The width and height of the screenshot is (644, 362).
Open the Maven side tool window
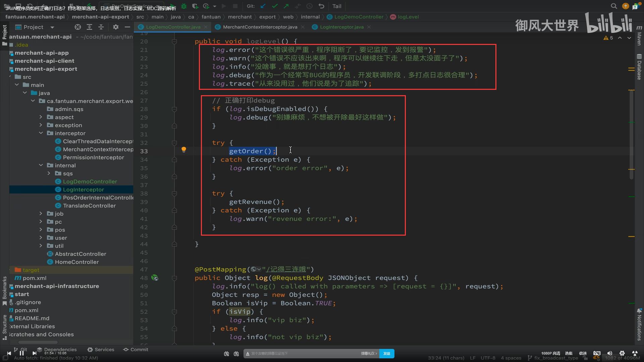coord(639,35)
